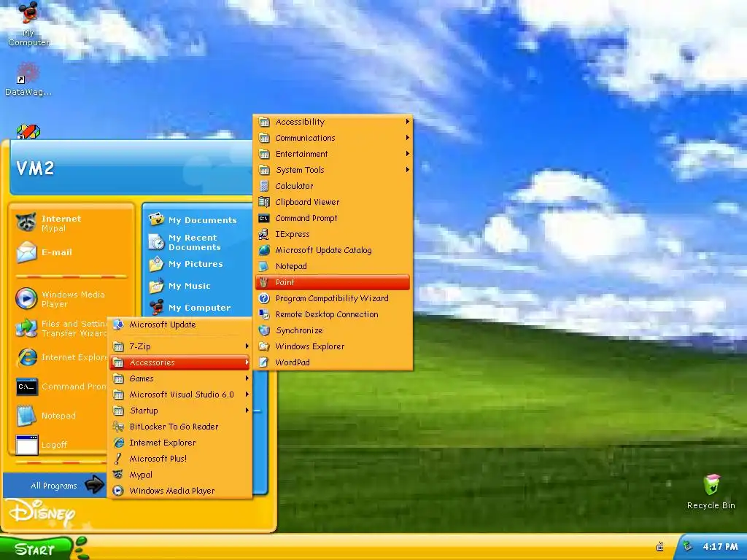Open IExpress from Accessories

point(333,234)
